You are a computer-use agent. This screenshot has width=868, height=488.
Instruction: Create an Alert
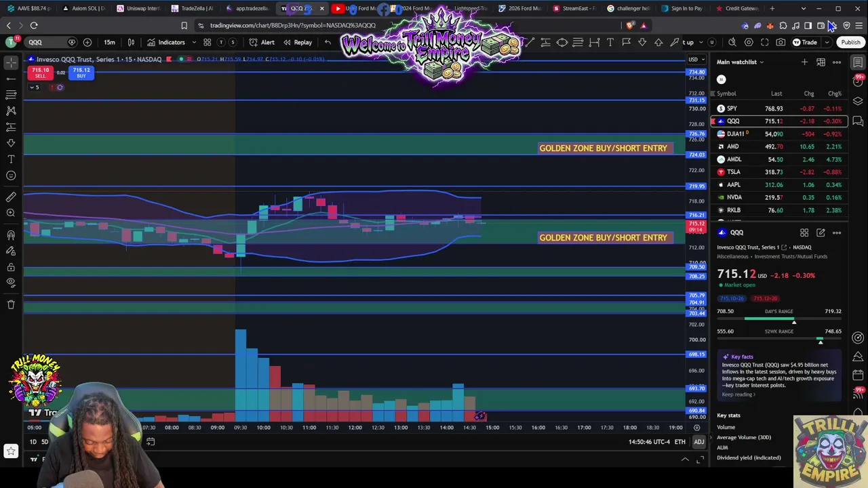point(262,42)
